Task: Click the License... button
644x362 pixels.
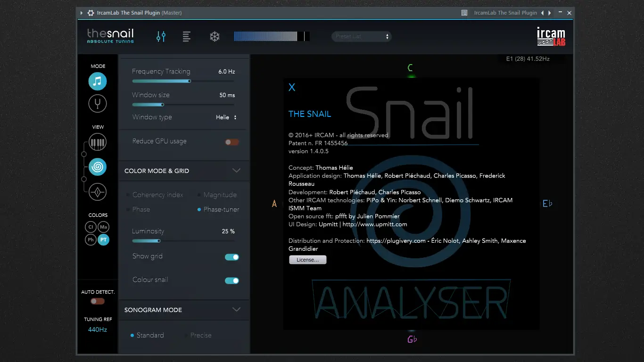Action: (307, 260)
